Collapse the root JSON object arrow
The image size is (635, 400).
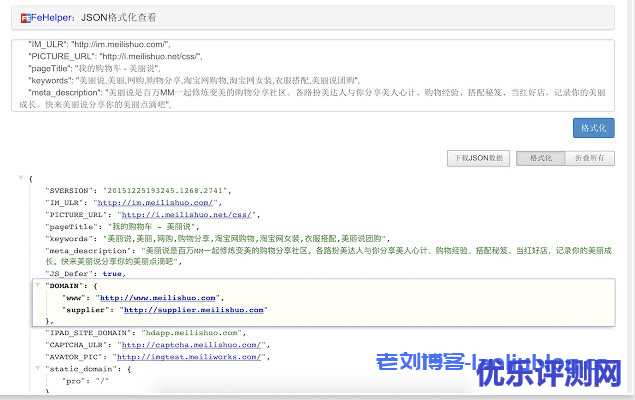[x=20, y=178]
